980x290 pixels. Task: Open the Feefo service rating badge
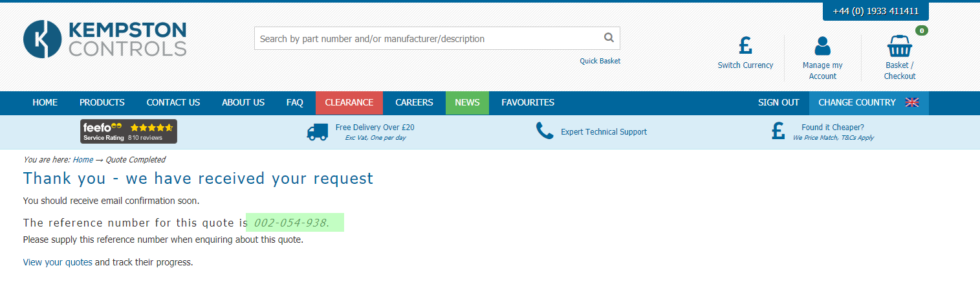[129, 131]
